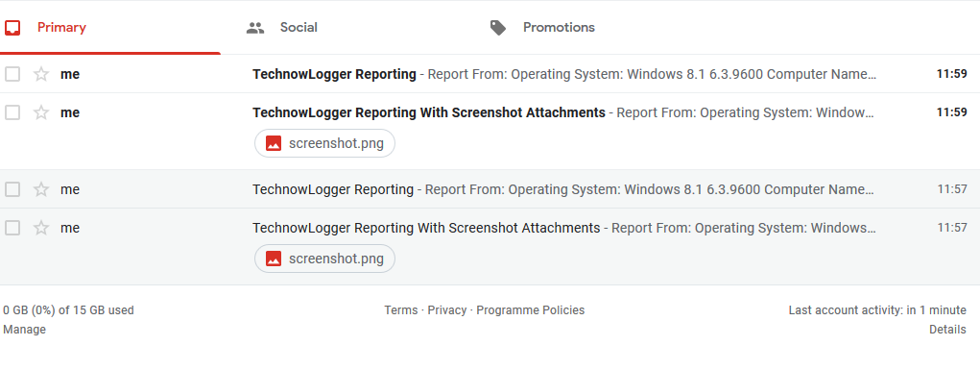Viewport: 980px width, 370px height.
Task: Select checkbox for 11:59 TechnowLogger Reporting email
Action: point(12,74)
